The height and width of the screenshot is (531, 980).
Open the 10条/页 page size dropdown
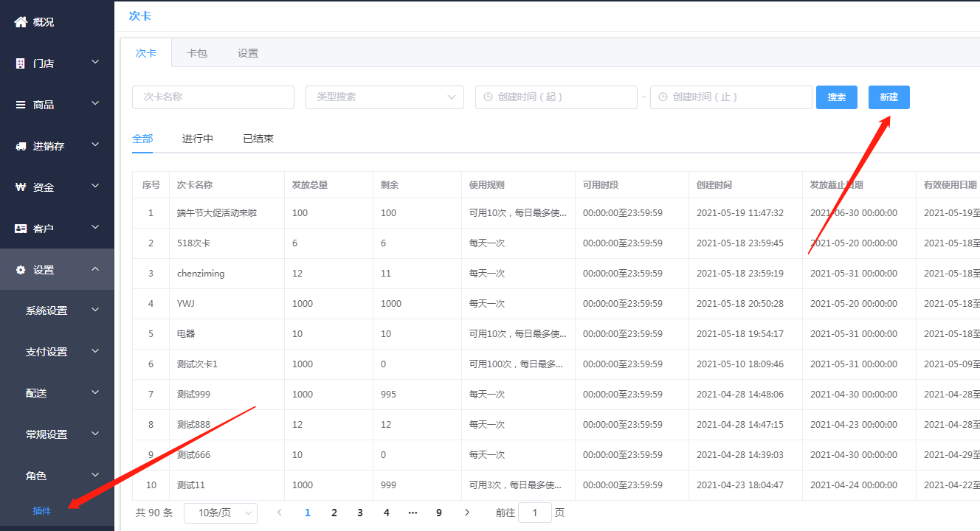[220, 513]
